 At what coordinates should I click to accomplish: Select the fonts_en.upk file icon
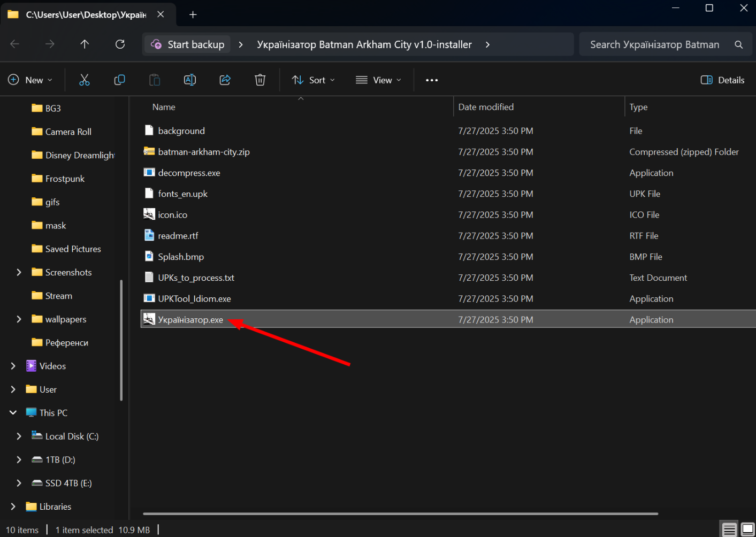coord(149,194)
